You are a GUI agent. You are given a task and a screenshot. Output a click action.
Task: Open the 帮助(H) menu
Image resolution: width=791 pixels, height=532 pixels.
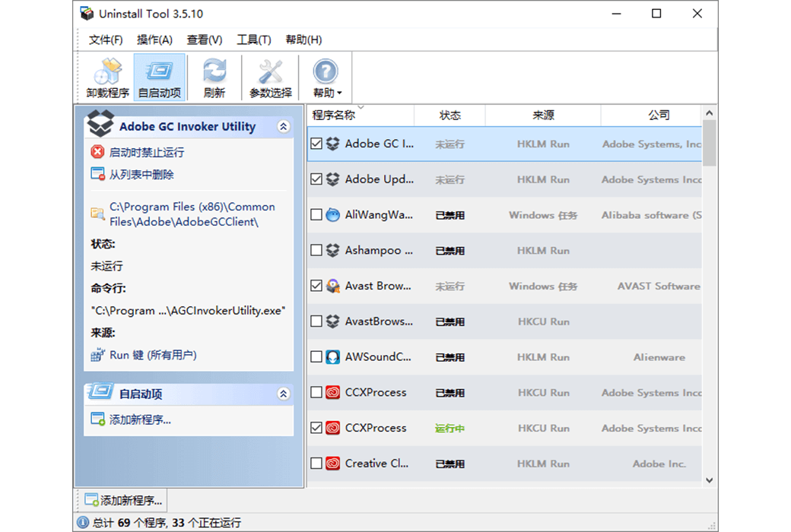click(303, 40)
